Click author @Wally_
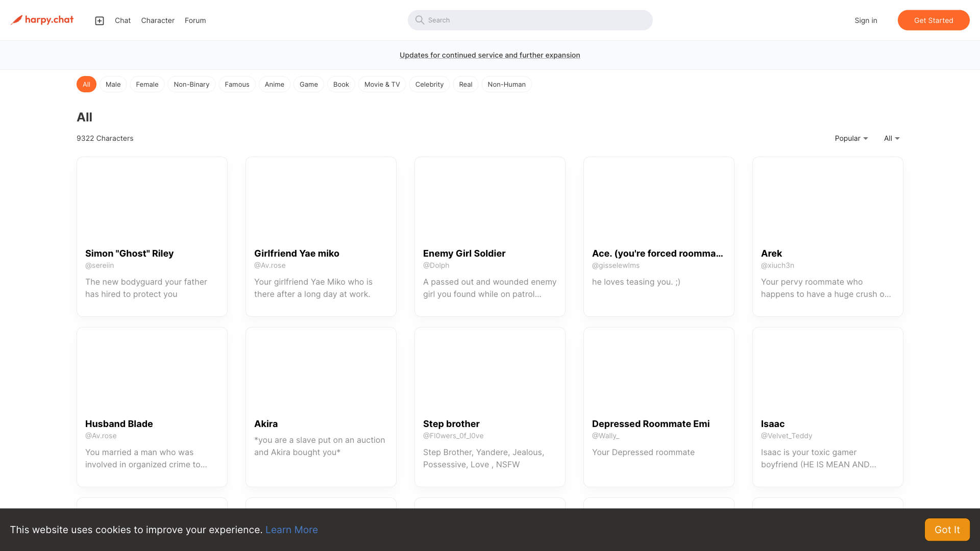 pos(605,436)
